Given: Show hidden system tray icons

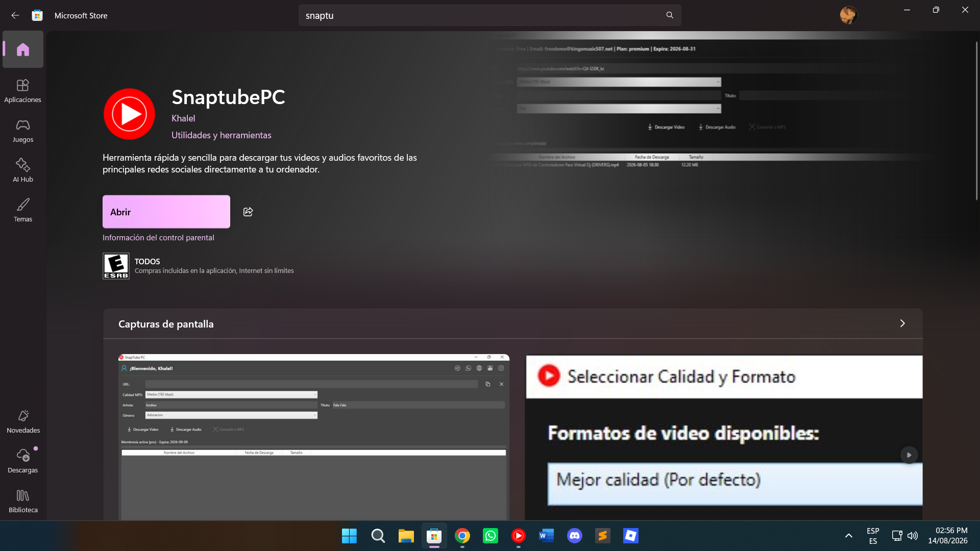Looking at the screenshot, I should click(x=848, y=536).
